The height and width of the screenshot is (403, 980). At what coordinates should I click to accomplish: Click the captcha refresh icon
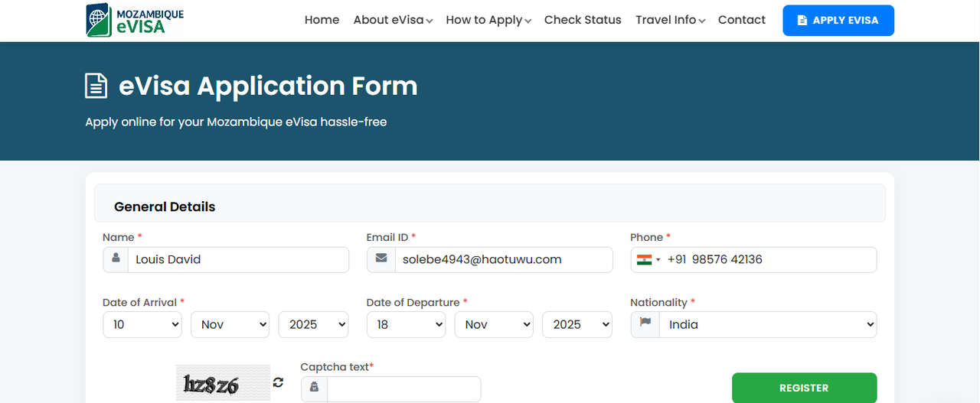[x=278, y=382]
